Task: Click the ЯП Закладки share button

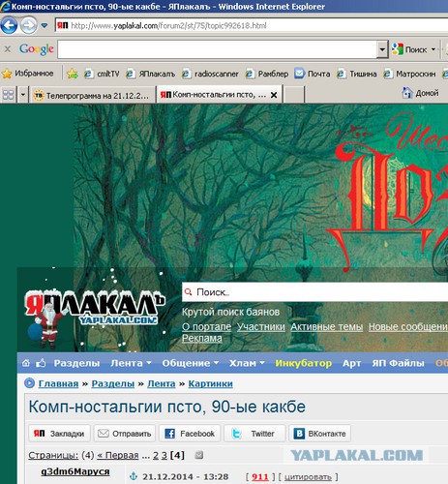Action: pos(59,434)
